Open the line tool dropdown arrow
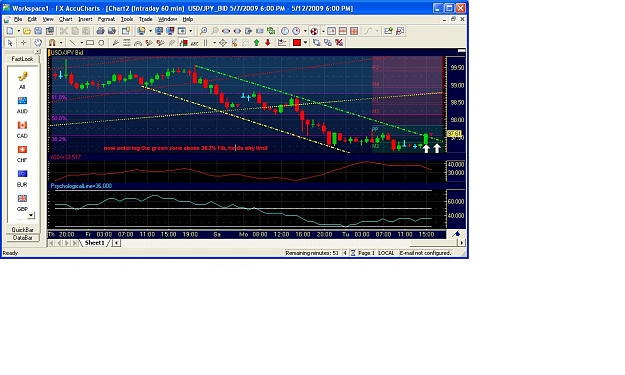 coord(81,43)
